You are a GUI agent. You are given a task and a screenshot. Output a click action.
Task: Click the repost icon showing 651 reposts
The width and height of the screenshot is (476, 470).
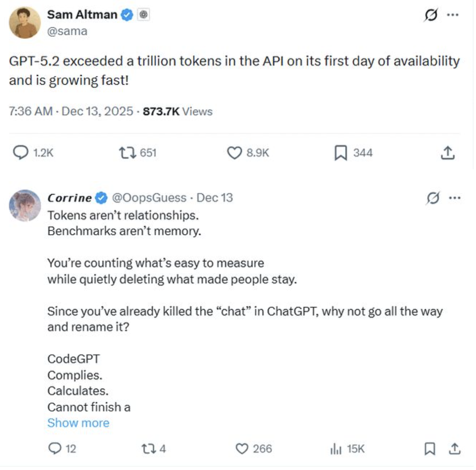point(127,153)
